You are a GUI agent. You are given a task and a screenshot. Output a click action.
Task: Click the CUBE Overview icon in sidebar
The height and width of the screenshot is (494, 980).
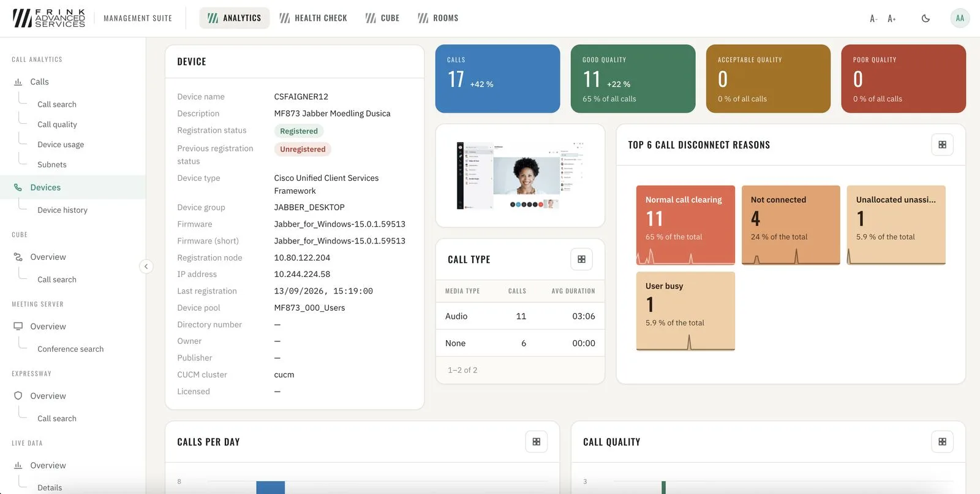(18, 257)
